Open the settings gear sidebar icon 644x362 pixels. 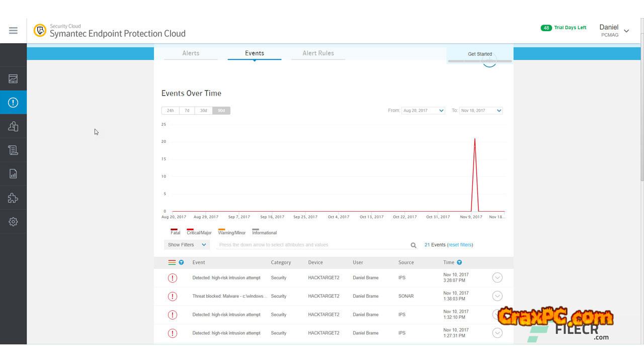(x=13, y=222)
